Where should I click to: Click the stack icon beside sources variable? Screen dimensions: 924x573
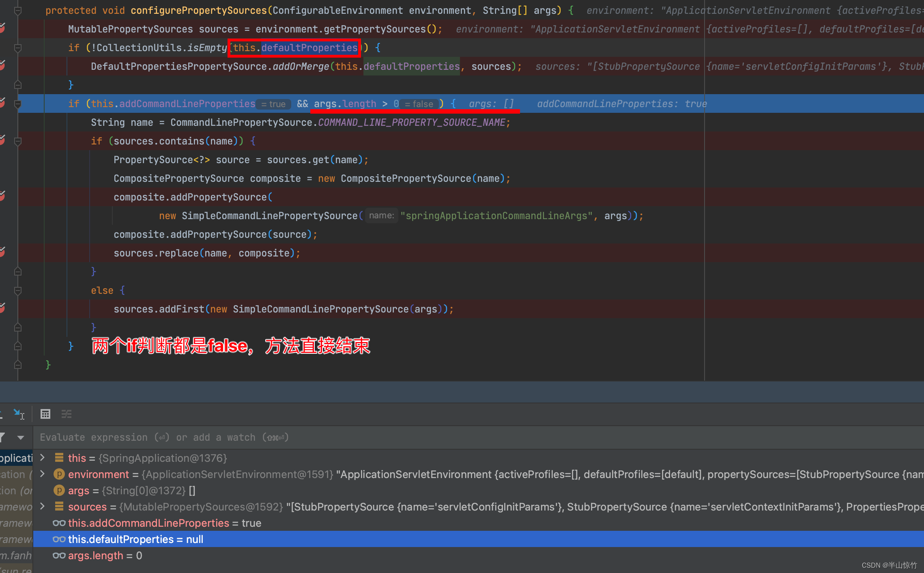coord(59,506)
